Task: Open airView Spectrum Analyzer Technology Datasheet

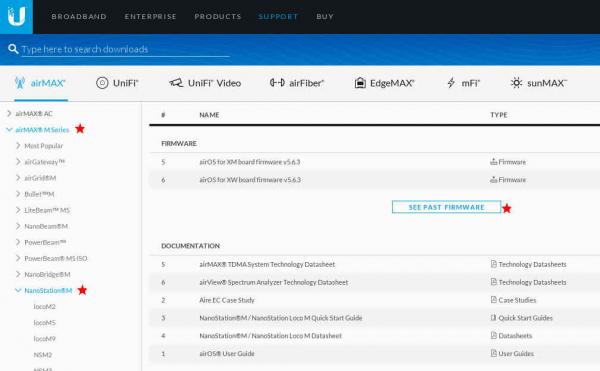Action: (x=274, y=282)
